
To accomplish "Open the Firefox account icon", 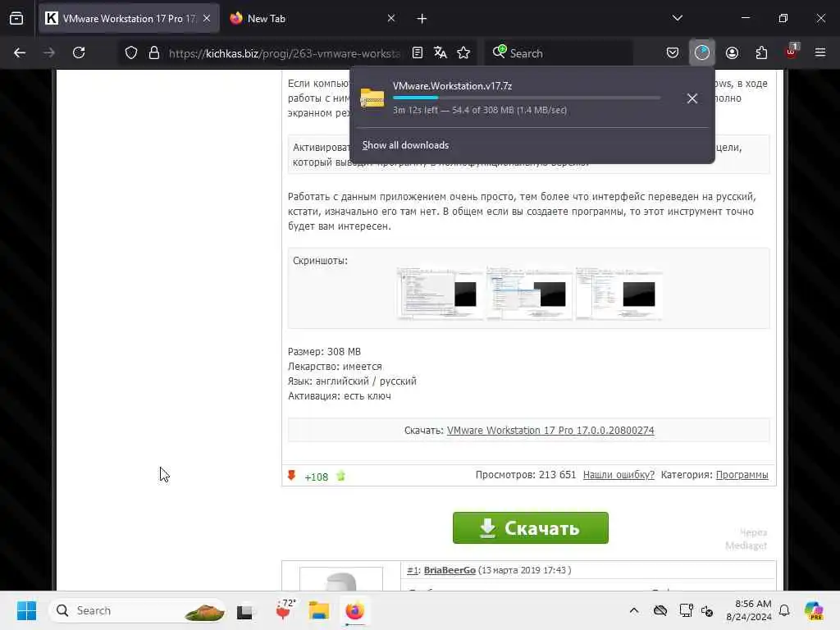I will tap(732, 52).
